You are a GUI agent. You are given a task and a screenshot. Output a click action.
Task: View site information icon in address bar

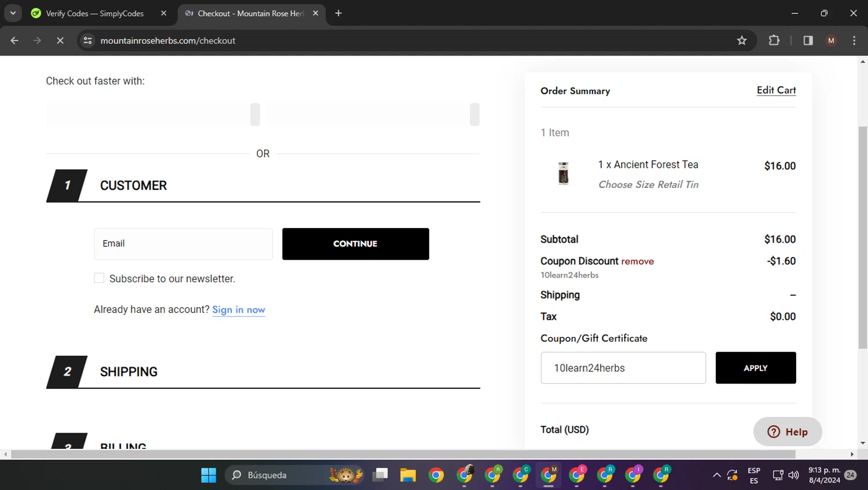coord(88,40)
